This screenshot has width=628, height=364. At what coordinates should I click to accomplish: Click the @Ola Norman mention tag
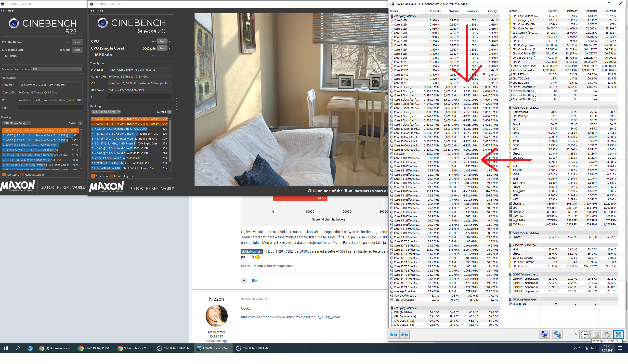pyautogui.click(x=252, y=251)
